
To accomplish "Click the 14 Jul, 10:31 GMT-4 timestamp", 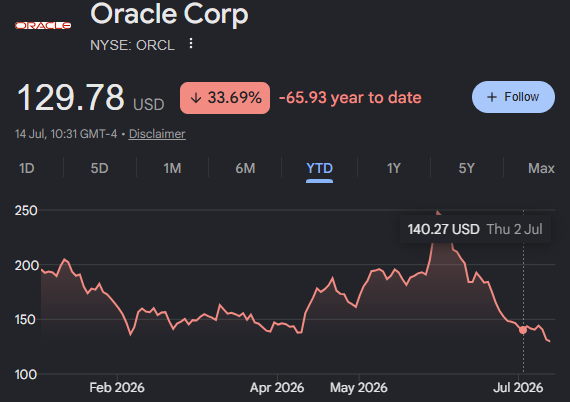I will click(x=66, y=134).
